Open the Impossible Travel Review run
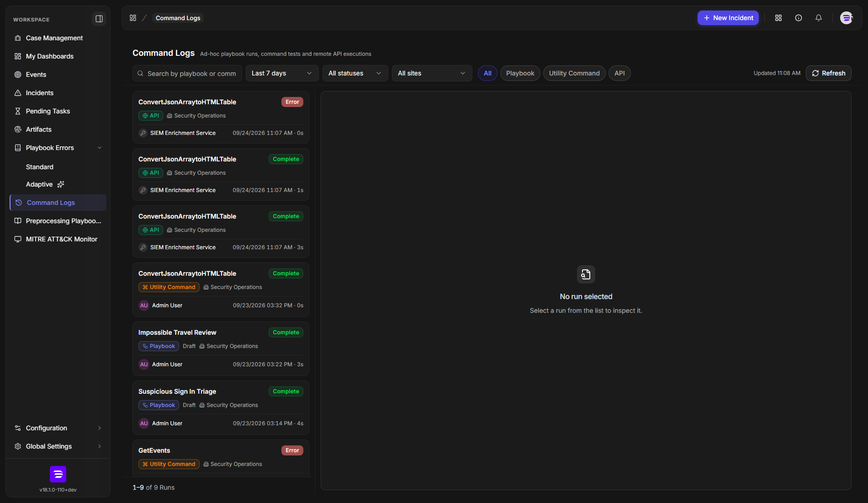The height and width of the screenshot is (503, 868). [221, 348]
